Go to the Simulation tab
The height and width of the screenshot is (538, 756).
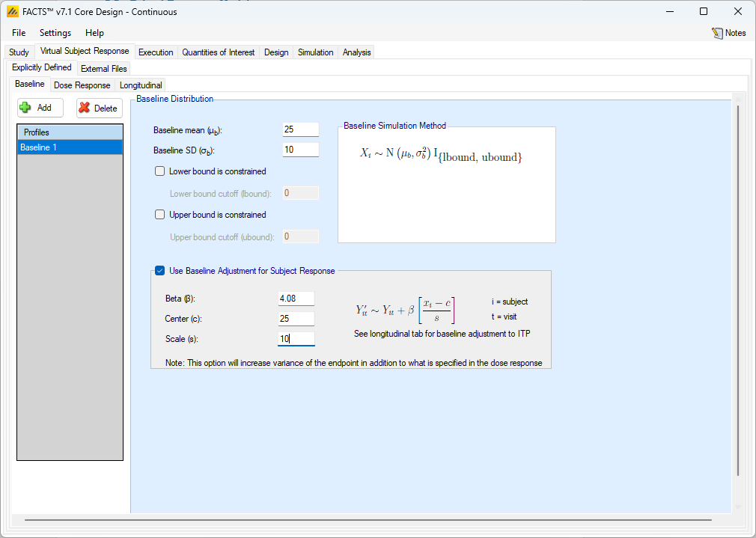pyautogui.click(x=315, y=52)
